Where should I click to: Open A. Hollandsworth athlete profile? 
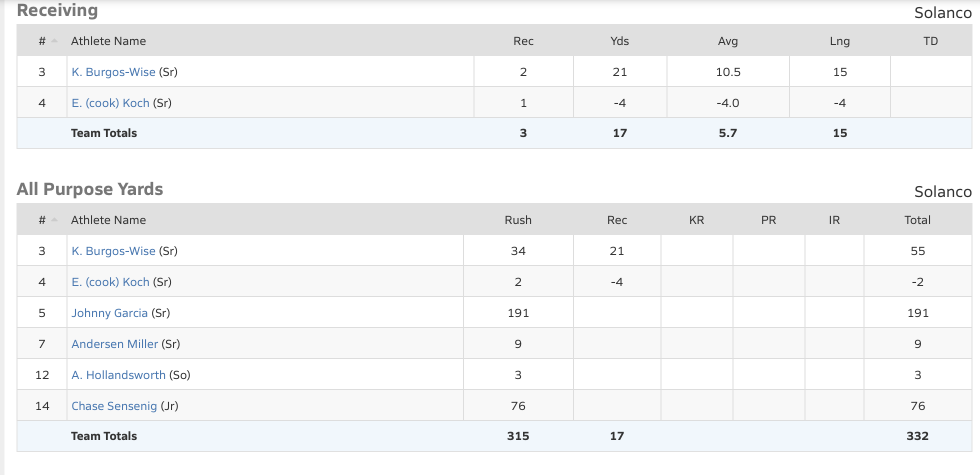[118, 375]
